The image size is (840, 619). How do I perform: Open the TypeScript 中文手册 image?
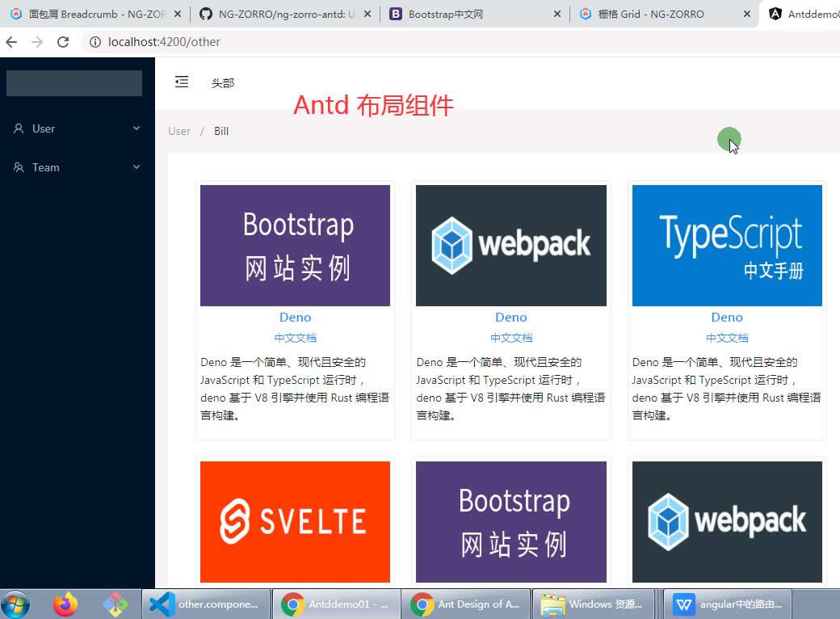tap(727, 246)
